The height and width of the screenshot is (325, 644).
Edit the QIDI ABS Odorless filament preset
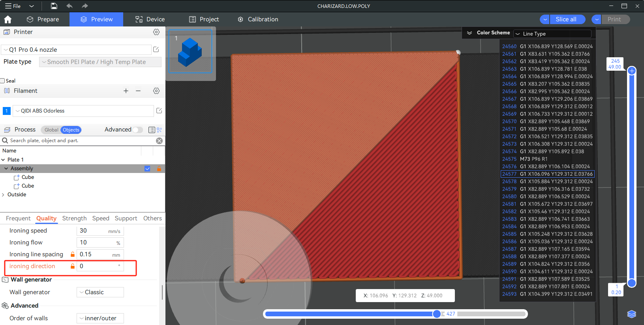[159, 111]
